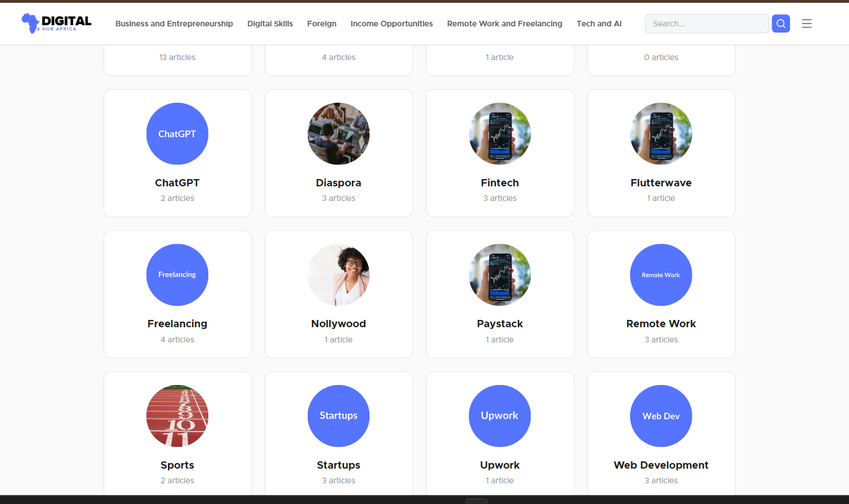Click '4 articles' under Freelancing

(x=177, y=340)
